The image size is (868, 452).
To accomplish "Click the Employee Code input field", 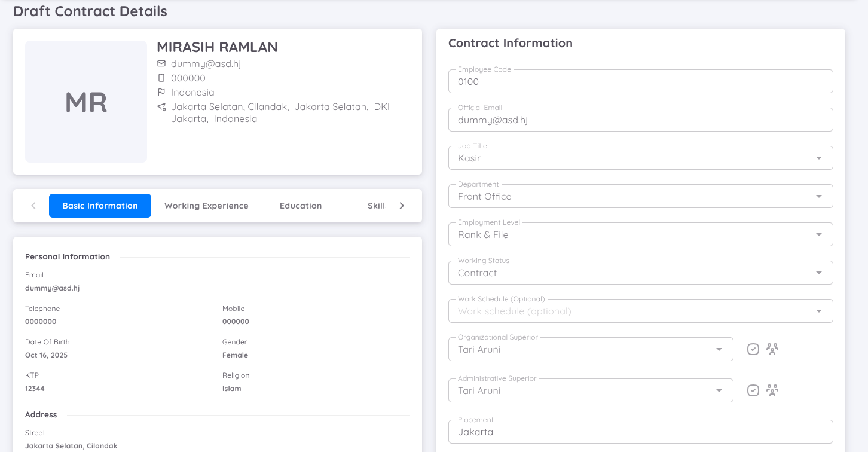I will 640,81.
